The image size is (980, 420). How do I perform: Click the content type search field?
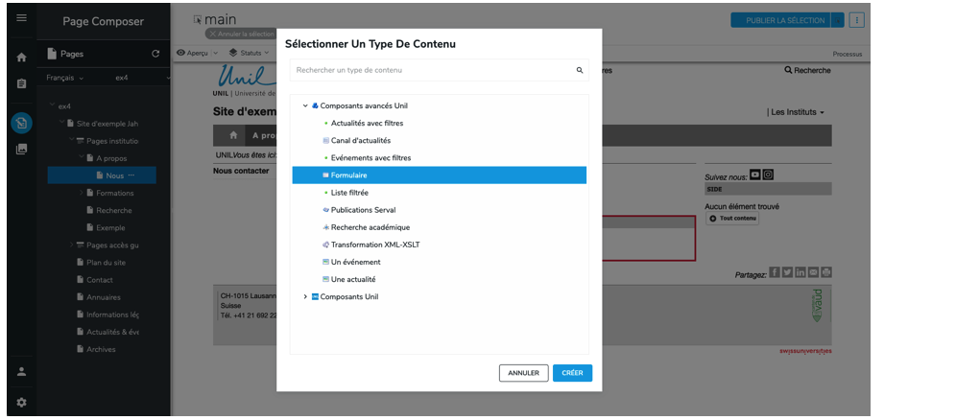tap(432, 70)
